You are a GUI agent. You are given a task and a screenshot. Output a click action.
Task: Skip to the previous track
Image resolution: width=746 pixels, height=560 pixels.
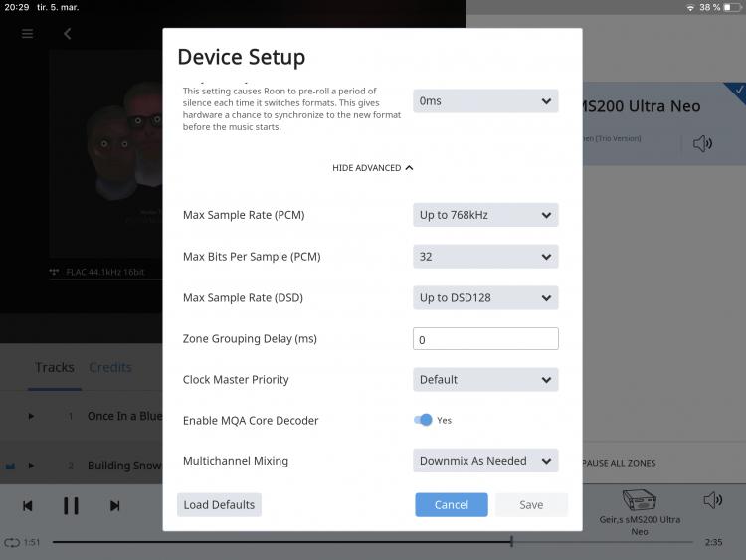pos(28,506)
